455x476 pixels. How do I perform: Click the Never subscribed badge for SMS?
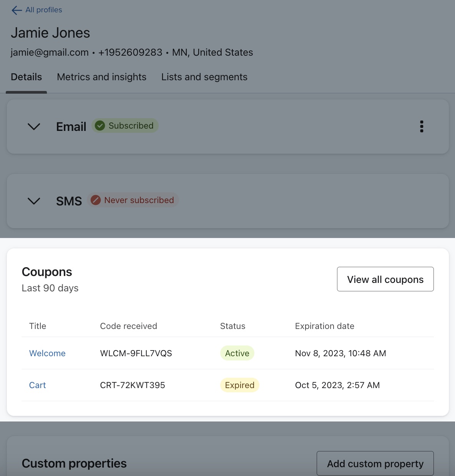(x=133, y=200)
